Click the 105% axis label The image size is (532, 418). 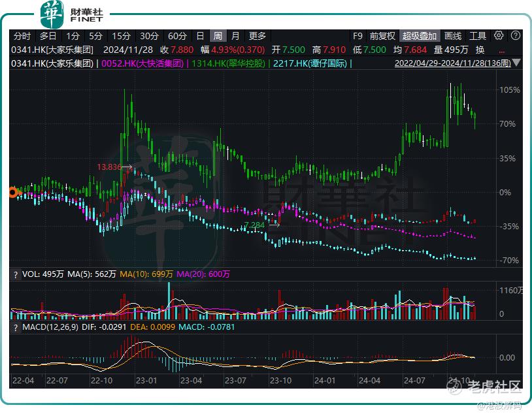point(510,90)
